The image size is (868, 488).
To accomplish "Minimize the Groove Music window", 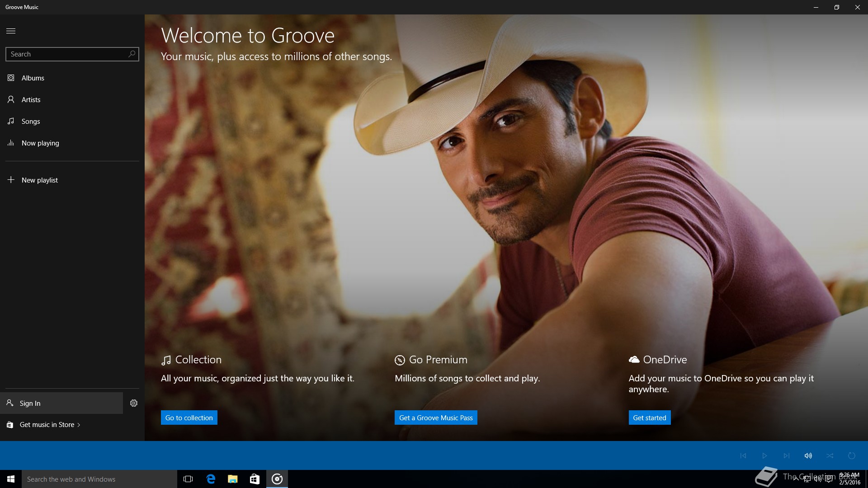I will (816, 7).
